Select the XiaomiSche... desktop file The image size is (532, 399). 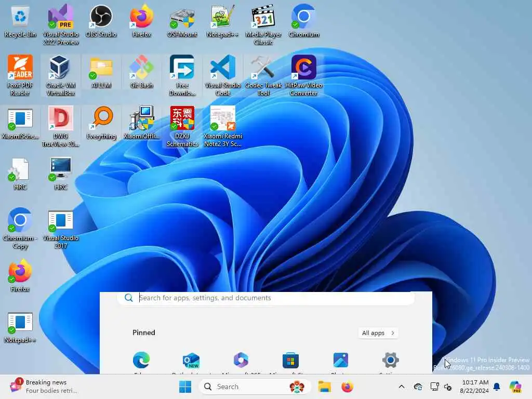pyautogui.click(x=20, y=123)
